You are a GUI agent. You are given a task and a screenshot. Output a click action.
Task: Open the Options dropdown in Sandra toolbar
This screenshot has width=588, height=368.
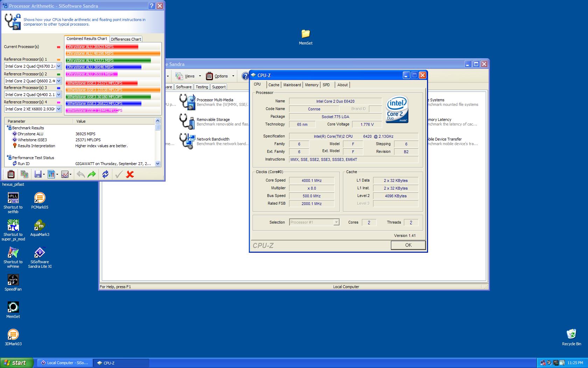233,76
